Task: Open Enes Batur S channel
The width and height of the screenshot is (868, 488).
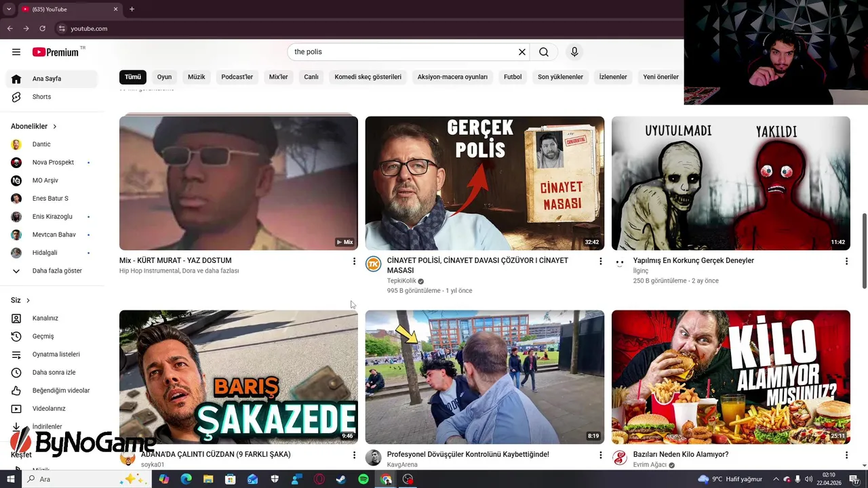Action: click(52, 199)
